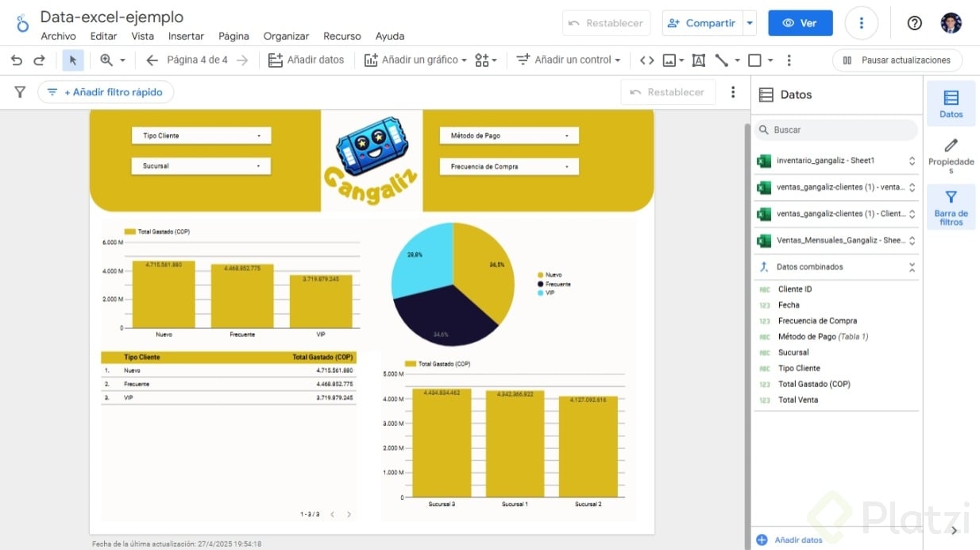Undo the last action

coord(17,60)
